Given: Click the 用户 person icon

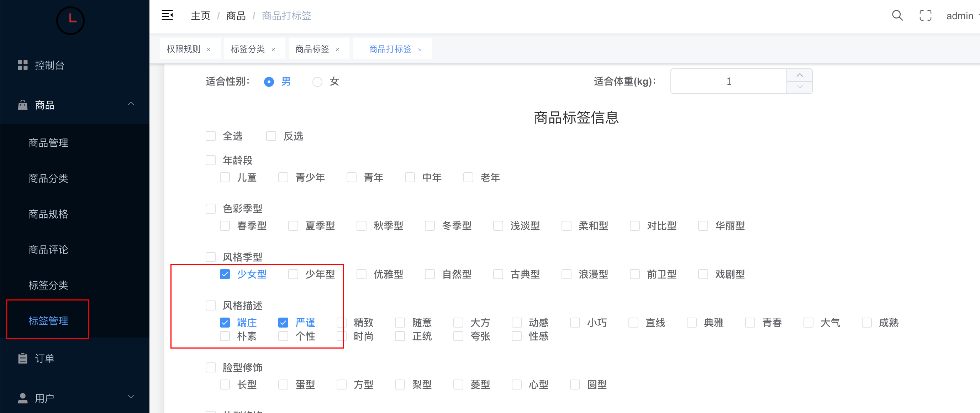Looking at the screenshot, I should [x=23, y=398].
